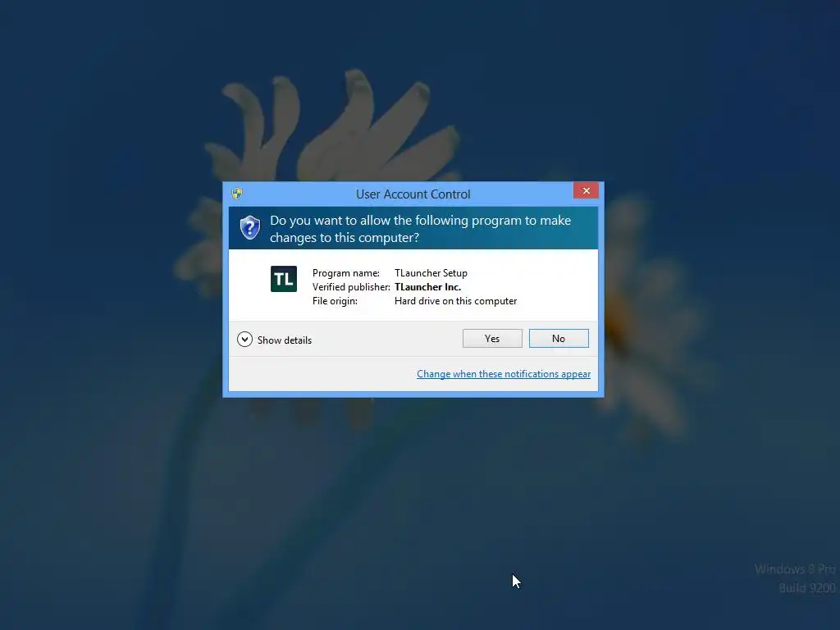Click the TLauncher Inc. publisher name
The image size is (840, 630).
[x=427, y=287]
